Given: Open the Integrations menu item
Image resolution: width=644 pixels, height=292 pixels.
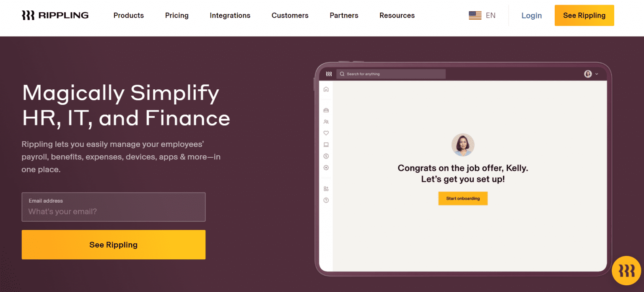Looking at the screenshot, I should pos(230,16).
